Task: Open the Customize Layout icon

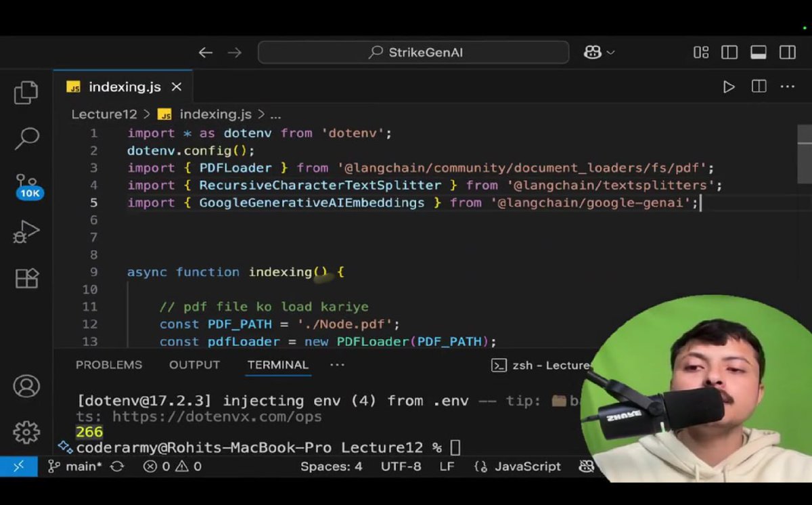Action: (x=701, y=52)
